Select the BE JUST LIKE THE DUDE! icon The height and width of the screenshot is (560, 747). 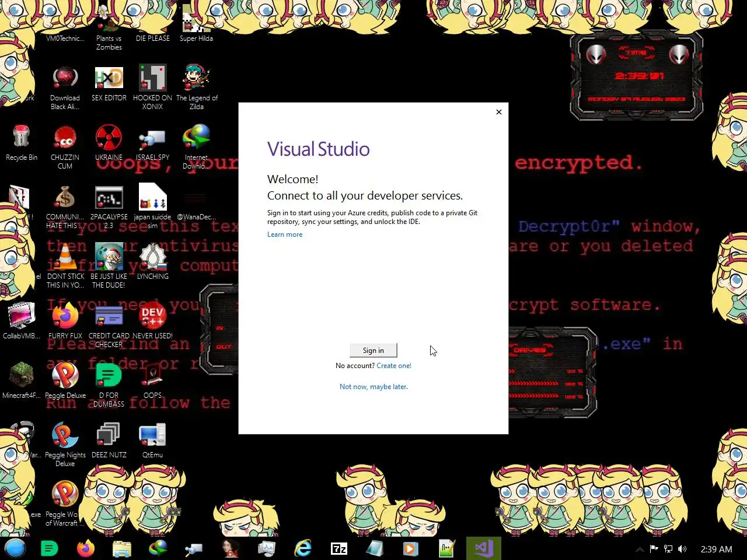[x=109, y=267]
